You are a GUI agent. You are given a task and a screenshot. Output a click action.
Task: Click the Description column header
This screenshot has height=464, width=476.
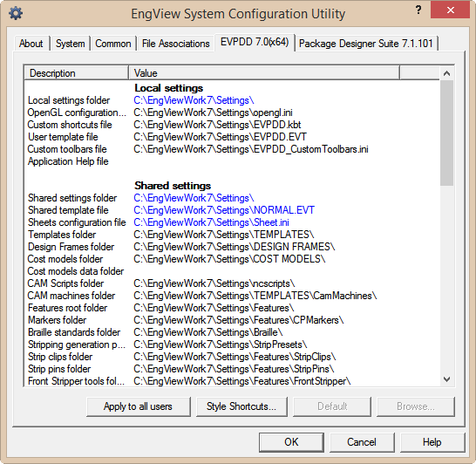point(76,73)
